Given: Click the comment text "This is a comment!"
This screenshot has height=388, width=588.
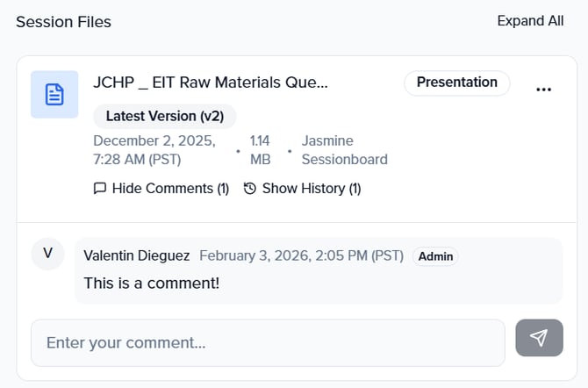Looking at the screenshot, I should tap(151, 284).
